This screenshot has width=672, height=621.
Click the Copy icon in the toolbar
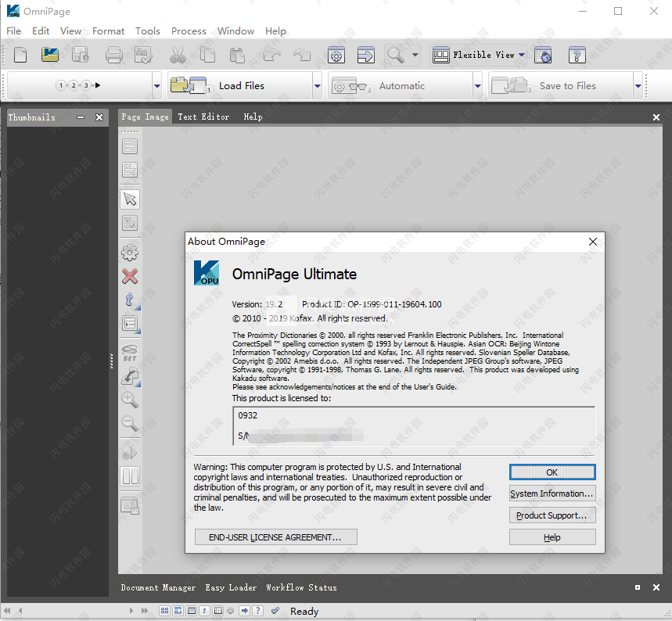208,56
